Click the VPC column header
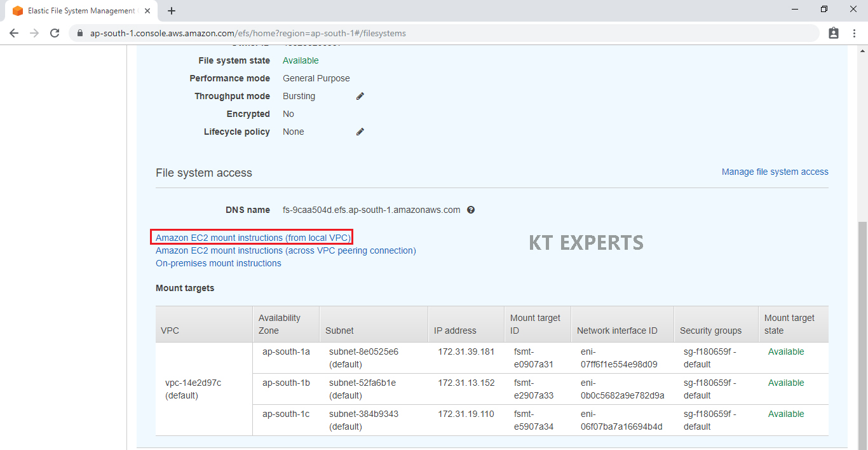Viewport: 868px width, 450px height. [x=204, y=324]
